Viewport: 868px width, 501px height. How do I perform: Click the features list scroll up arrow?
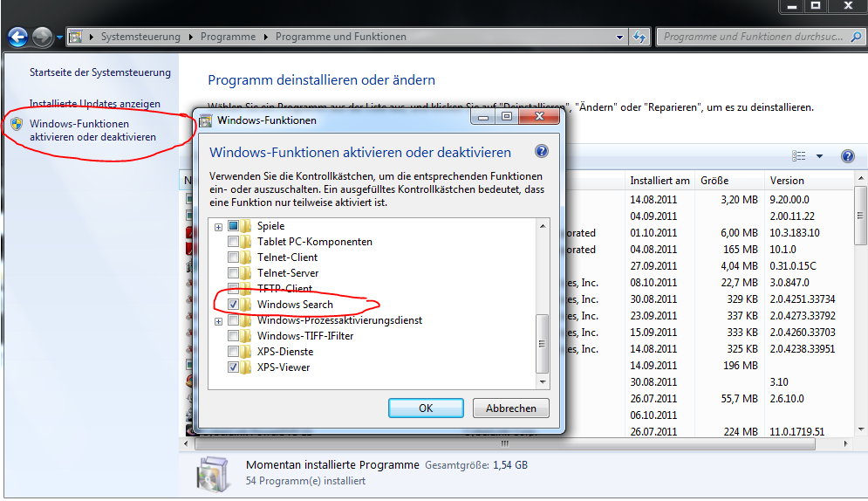click(x=543, y=226)
